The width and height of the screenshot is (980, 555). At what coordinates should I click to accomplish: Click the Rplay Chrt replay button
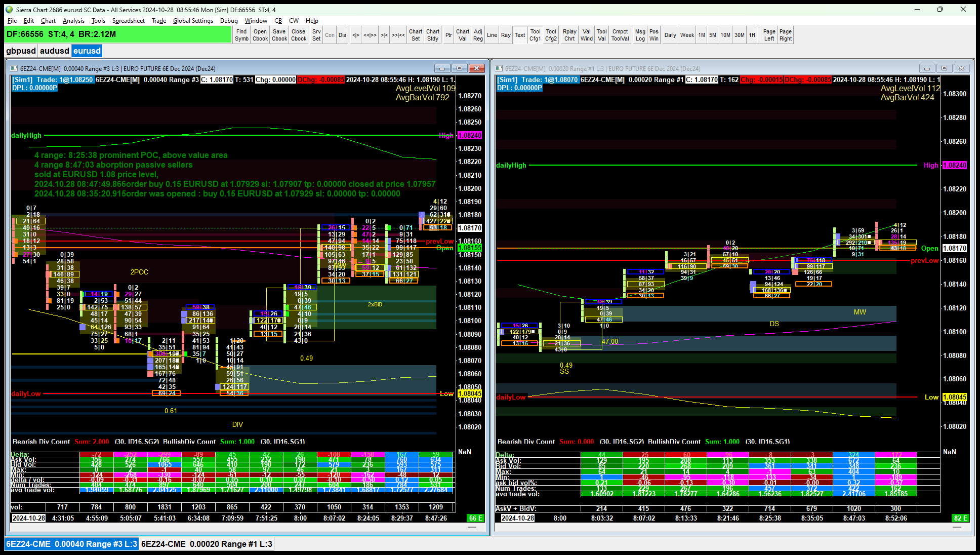click(569, 35)
